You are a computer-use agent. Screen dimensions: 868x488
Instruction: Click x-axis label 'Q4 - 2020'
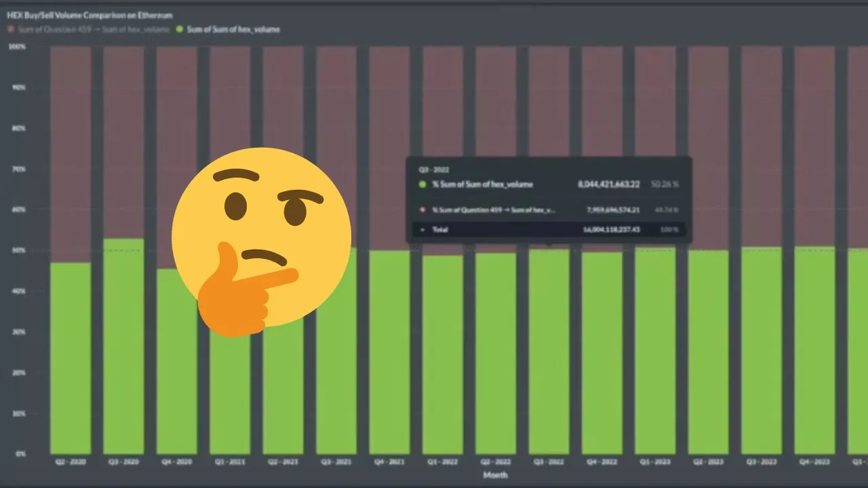click(x=176, y=462)
